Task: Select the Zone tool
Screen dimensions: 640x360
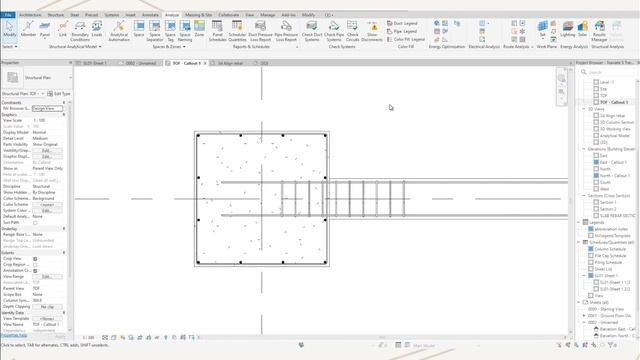Action: tap(199, 30)
